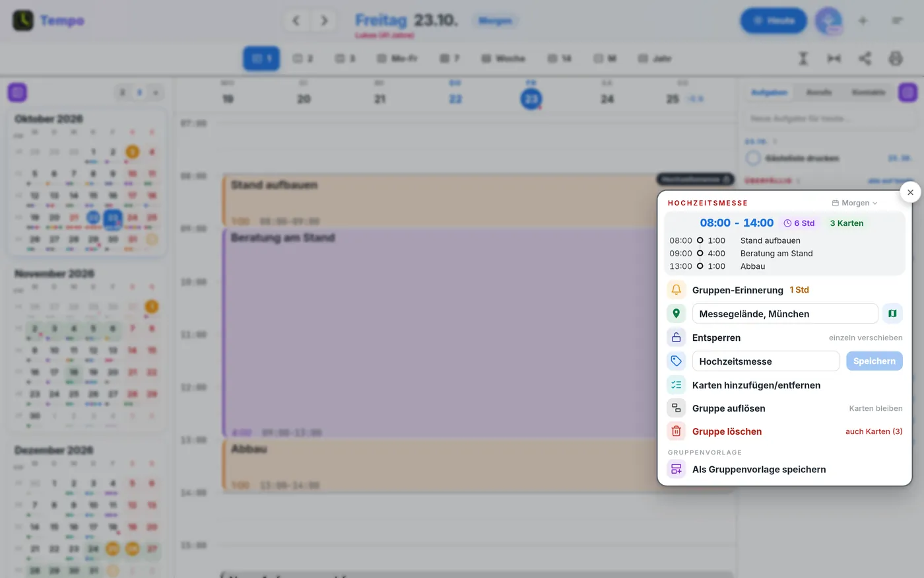Click the 08:00 - 14:00 time range
This screenshot has height=578, width=924.
(737, 223)
